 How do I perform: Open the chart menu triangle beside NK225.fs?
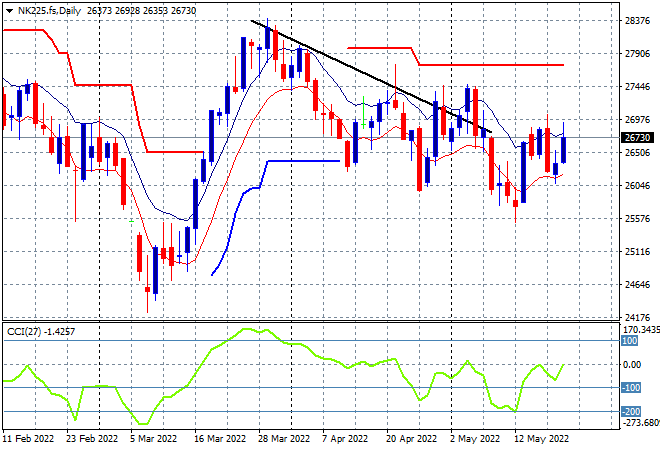pyautogui.click(x=9, y=11)
